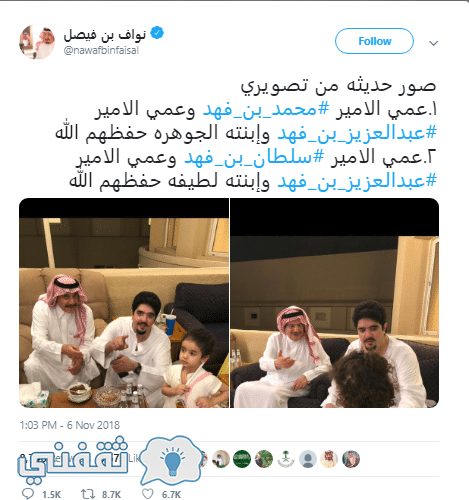Open the tweet author's profile avatar

point(37,42)
